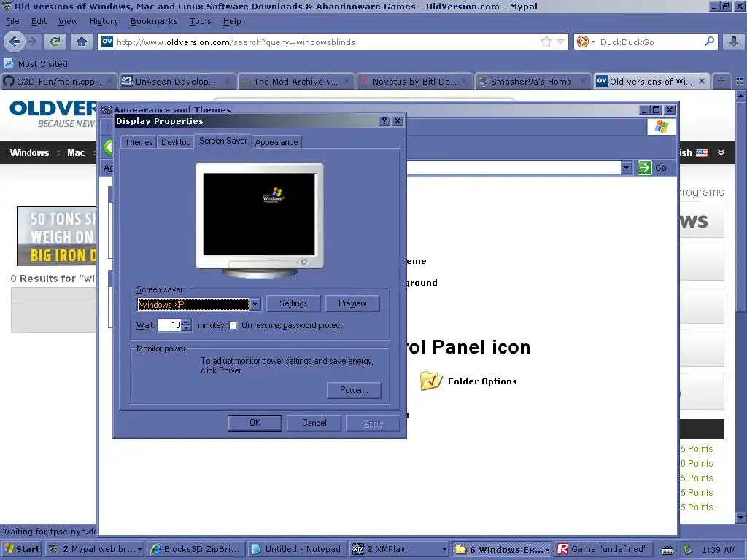
Task: Open the Help menu
Action: click(x=231, y=21)
